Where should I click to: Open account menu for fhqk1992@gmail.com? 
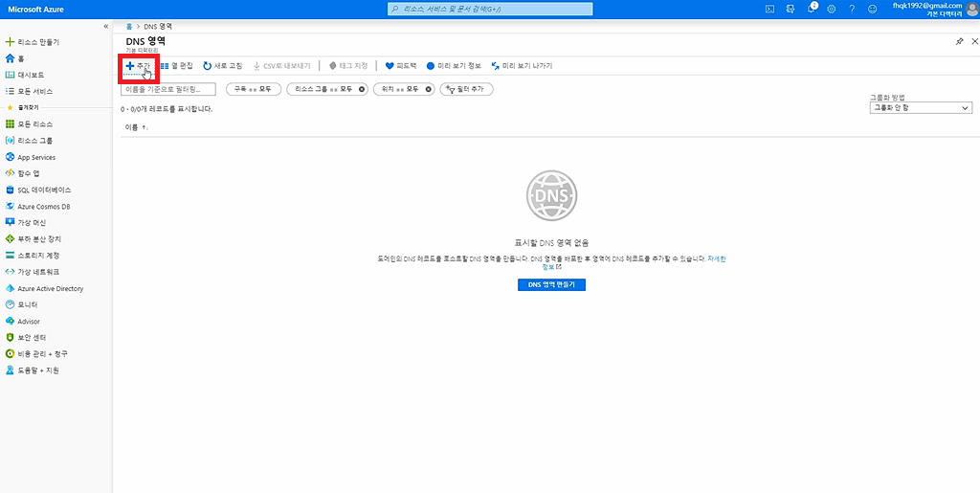point(935,9)
